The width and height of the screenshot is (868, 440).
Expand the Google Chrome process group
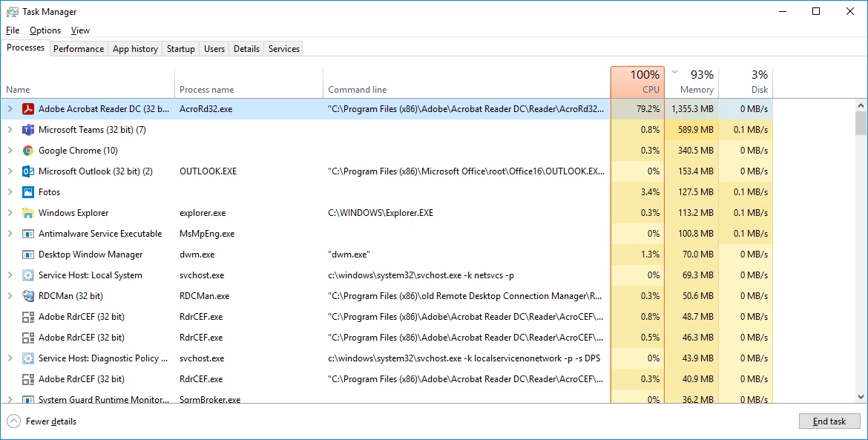point(10,151)
